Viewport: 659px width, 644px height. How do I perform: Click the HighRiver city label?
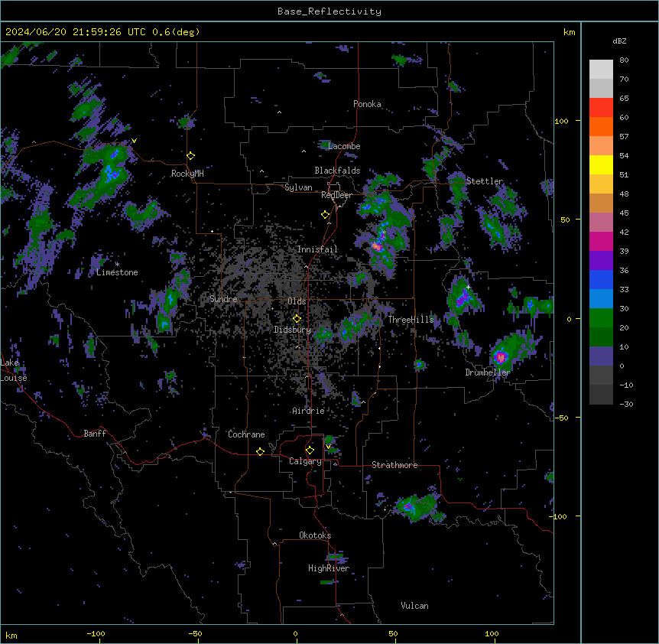point(329,568)
